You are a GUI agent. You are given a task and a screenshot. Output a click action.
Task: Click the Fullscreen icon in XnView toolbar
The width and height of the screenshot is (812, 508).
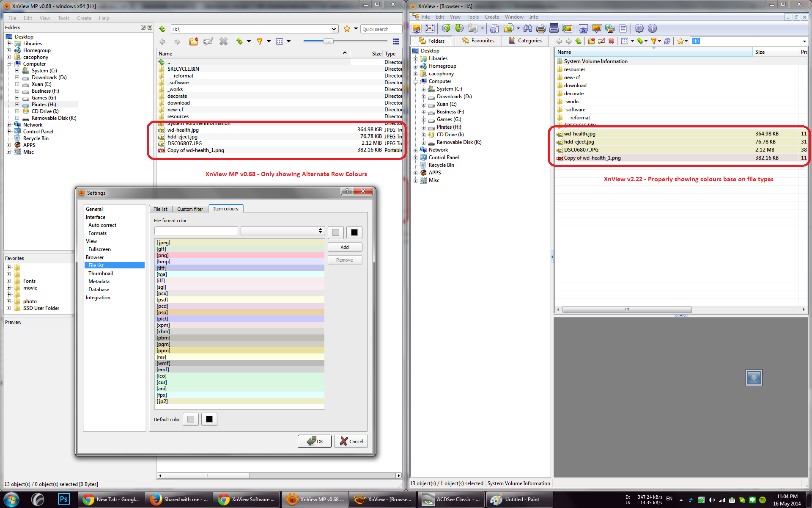(430, 28)
